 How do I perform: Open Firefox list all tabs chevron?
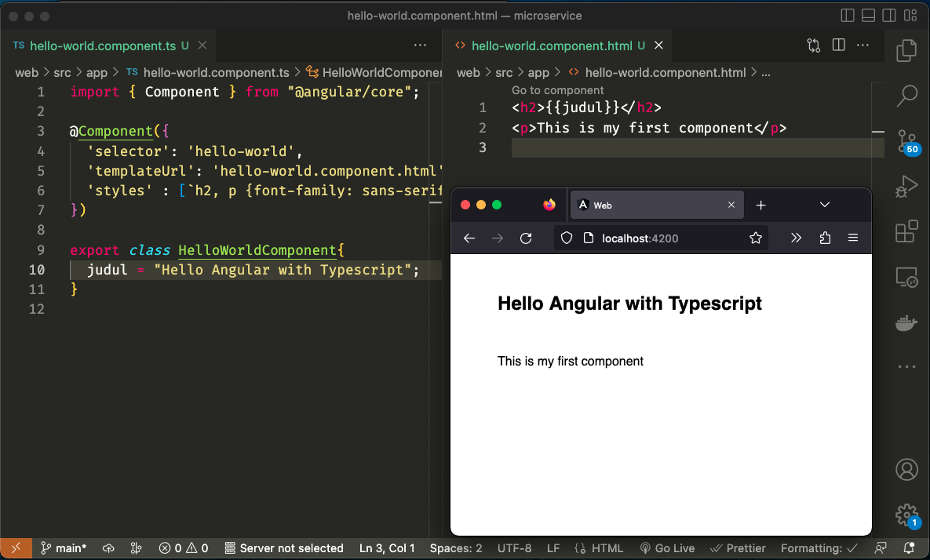tap(825, 205)
